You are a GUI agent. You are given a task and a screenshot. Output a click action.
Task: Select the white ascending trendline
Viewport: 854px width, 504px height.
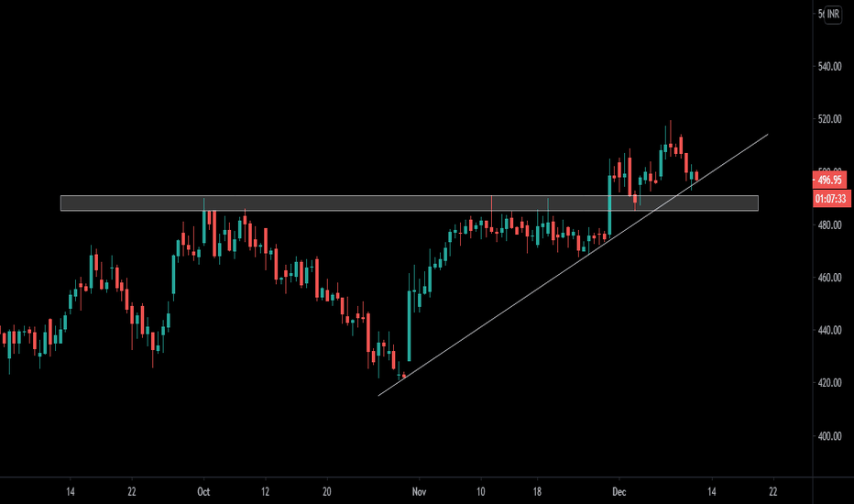(573, 265)
